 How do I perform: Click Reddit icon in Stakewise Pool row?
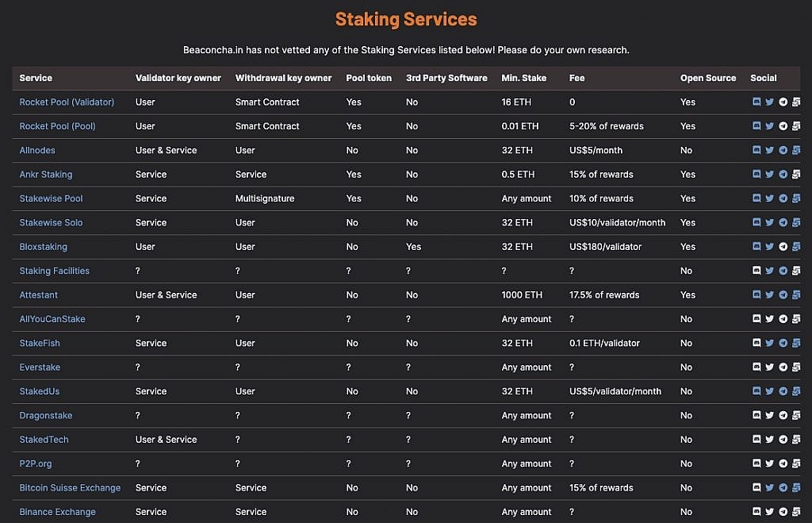click(795, 198)
